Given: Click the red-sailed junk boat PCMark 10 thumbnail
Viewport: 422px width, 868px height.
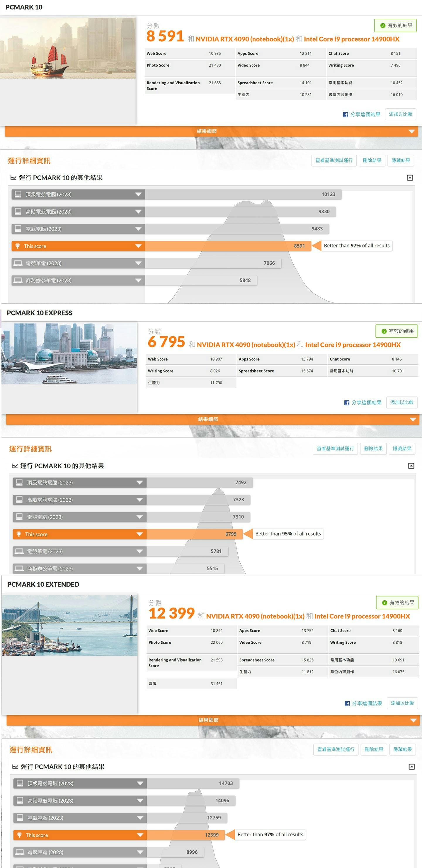Looking at the screenshot, I should [x=68, y=48].
